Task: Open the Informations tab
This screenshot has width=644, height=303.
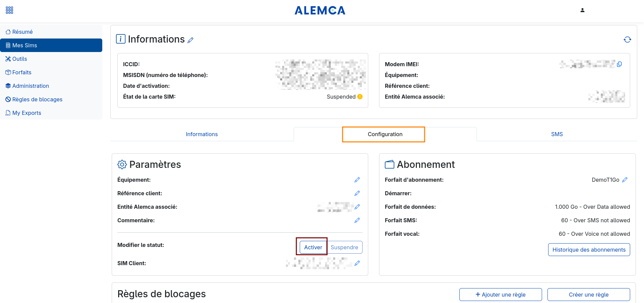Action: pos(202,134)
